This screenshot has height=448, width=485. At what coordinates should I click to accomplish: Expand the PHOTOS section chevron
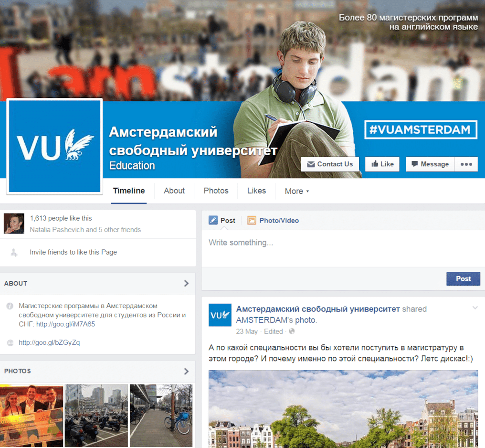point(186,371)
